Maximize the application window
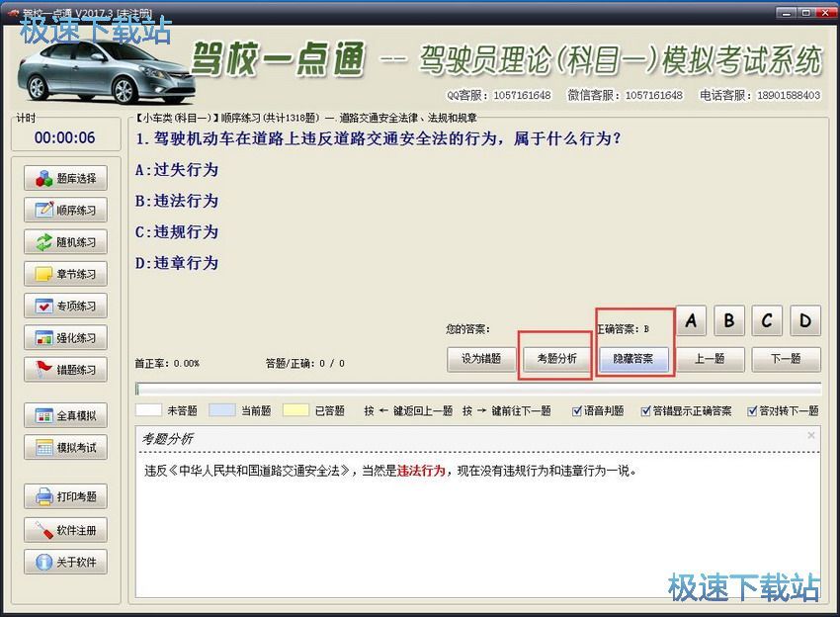 pos(805,13)
